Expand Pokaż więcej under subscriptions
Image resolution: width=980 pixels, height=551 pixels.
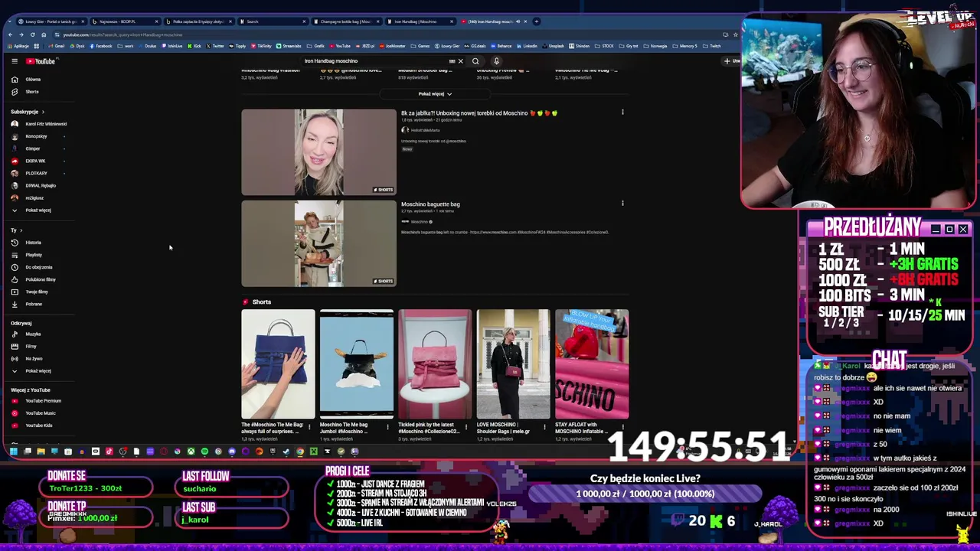pos(32,210)
